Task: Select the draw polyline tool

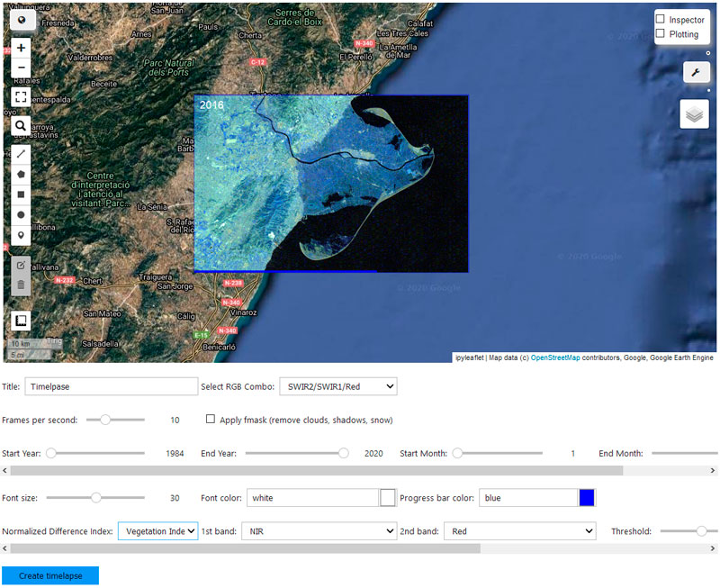Action: (x=21, y=154)
